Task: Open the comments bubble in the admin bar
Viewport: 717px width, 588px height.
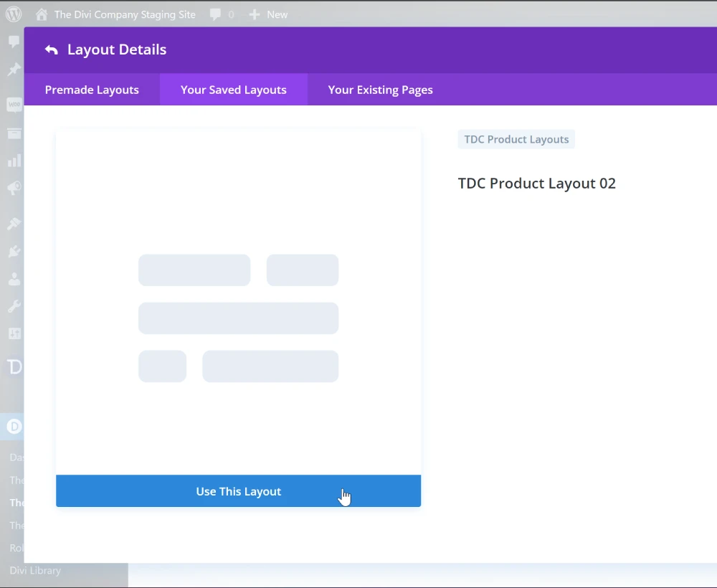Action: pyautogui.click(x=215, y=14)
